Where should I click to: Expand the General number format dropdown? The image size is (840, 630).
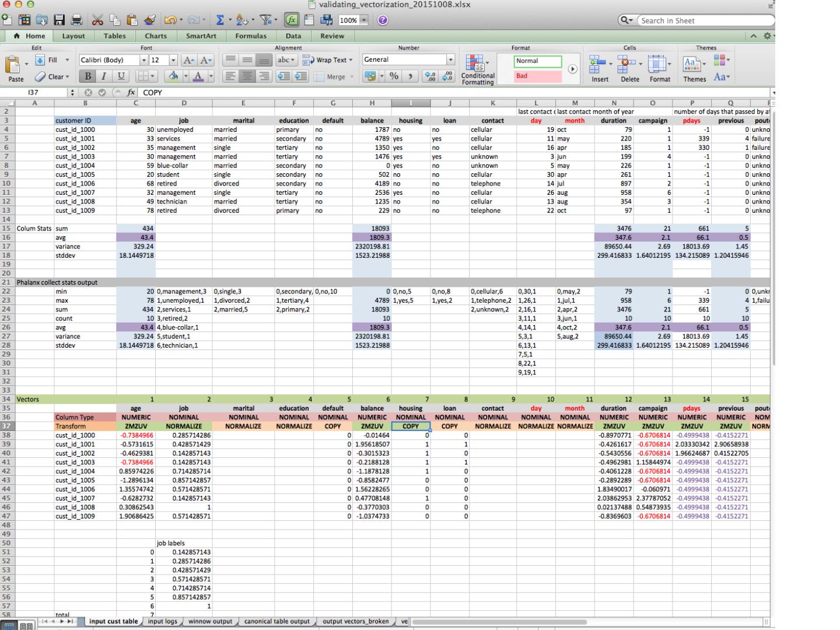[x=450, y=60]
